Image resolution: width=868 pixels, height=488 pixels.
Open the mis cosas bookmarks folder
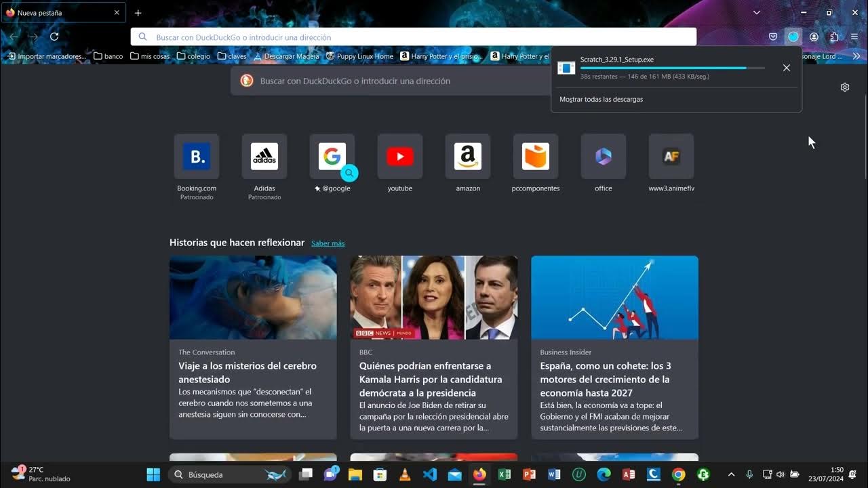click(x=150, y=56)
